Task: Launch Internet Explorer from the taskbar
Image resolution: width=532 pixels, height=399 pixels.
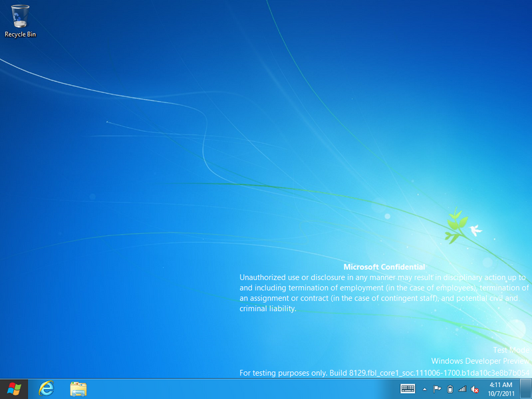Action: (x=47, y=389)
